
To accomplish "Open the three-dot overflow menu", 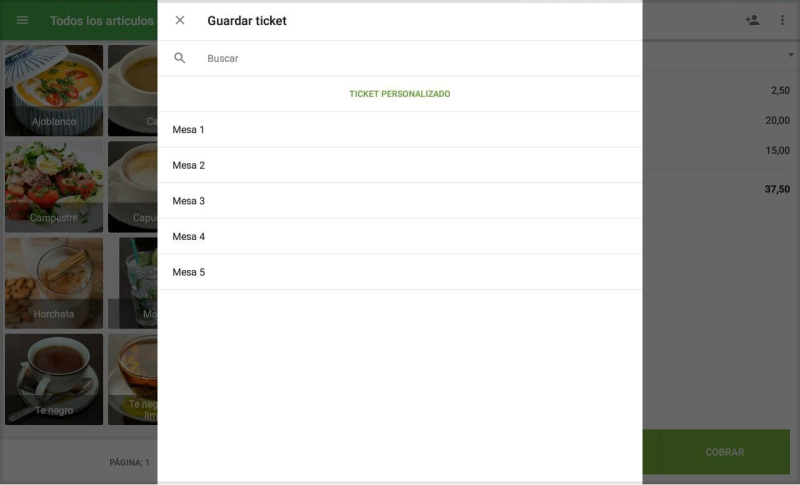I will [783, 20].
